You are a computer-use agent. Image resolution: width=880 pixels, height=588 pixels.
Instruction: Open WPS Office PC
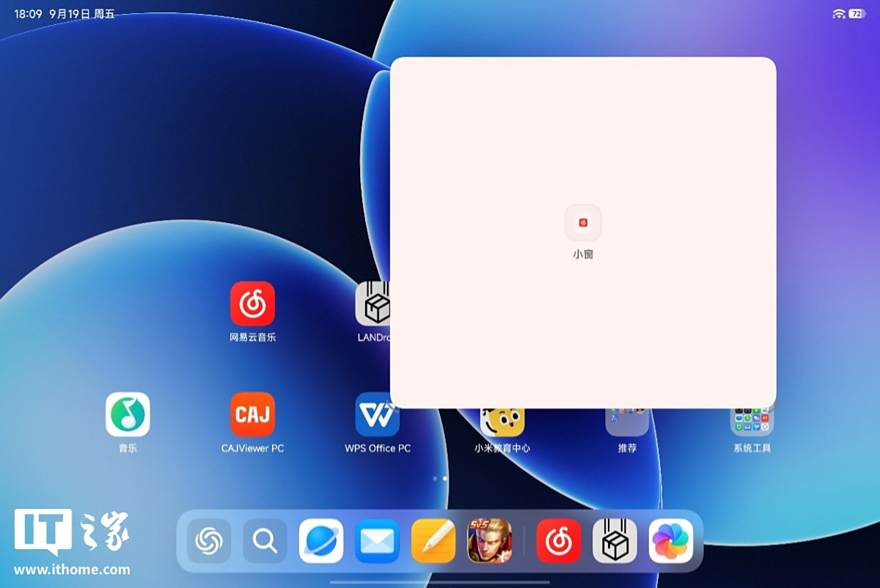377,415
